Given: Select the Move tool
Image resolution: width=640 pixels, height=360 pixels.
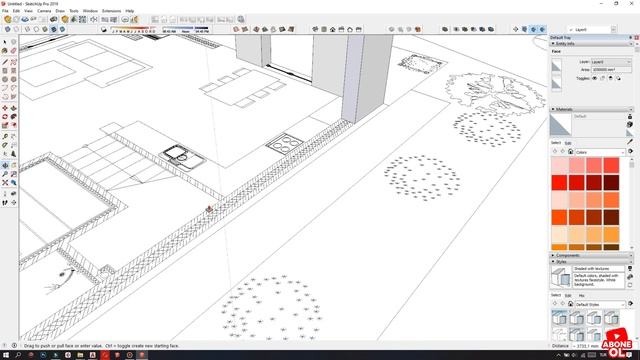Looking at the screenshot, I should pos(5,108).
